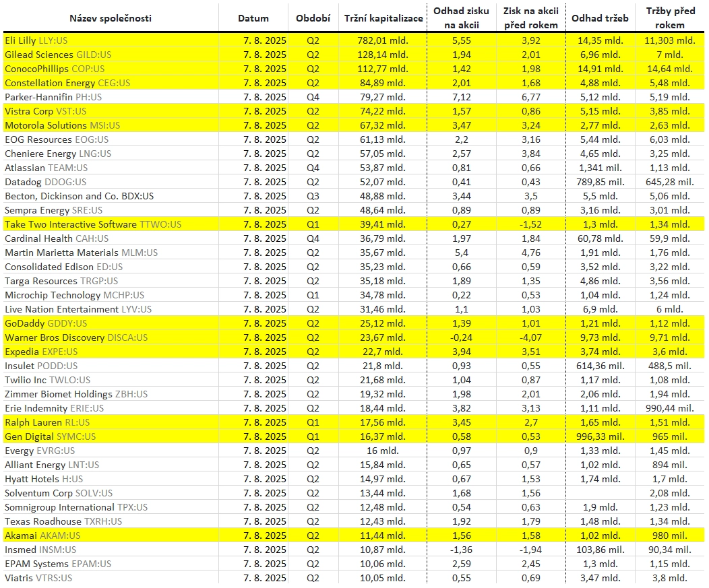Screen dimensions: 709x588
Task: Click the 'Datum' column header
Action: tap(253, 18)
